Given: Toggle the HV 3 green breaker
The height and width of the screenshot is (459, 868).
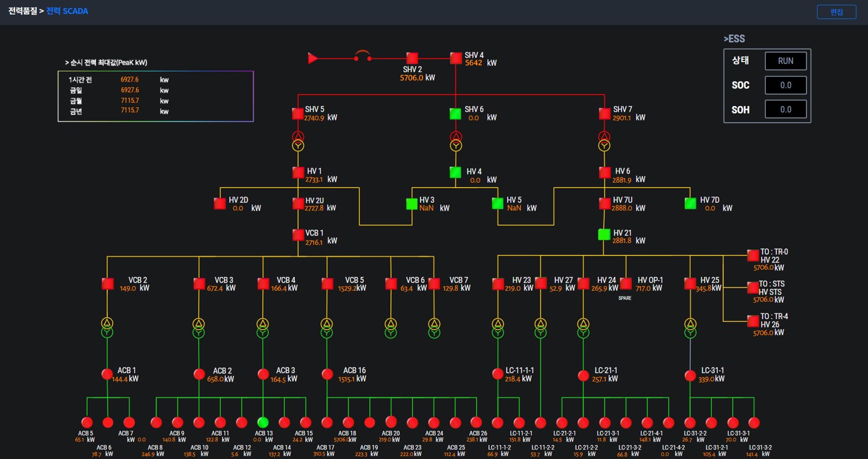Looking at the screenshot, I should 412,203.
